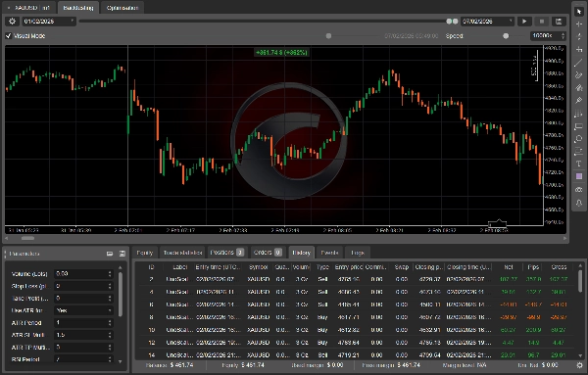Sort history by the Type column header
588x375 pixels.
322,267
